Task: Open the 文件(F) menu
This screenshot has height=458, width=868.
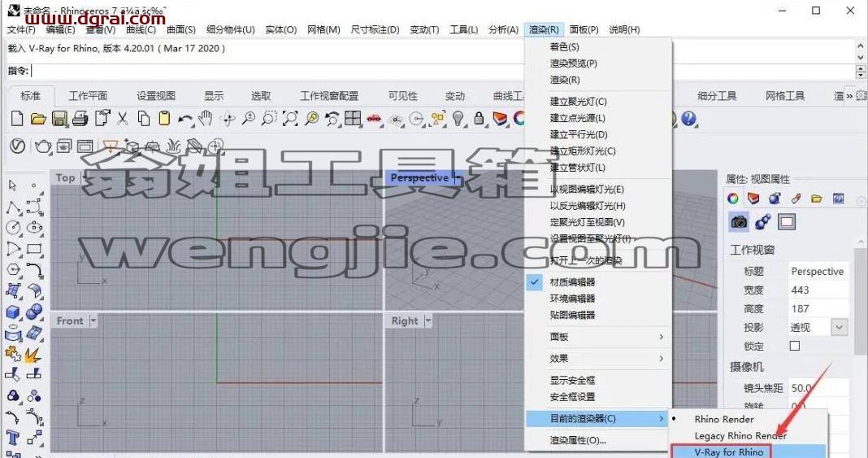Action: coord(22,30)
